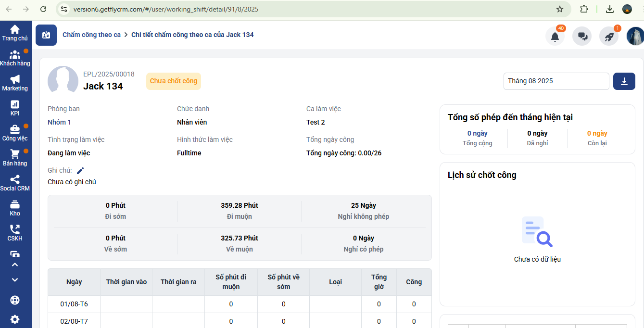Open the Kho warehouse sidebar icon
Viewport: 644px width, 328px height.
pos(15,208)
